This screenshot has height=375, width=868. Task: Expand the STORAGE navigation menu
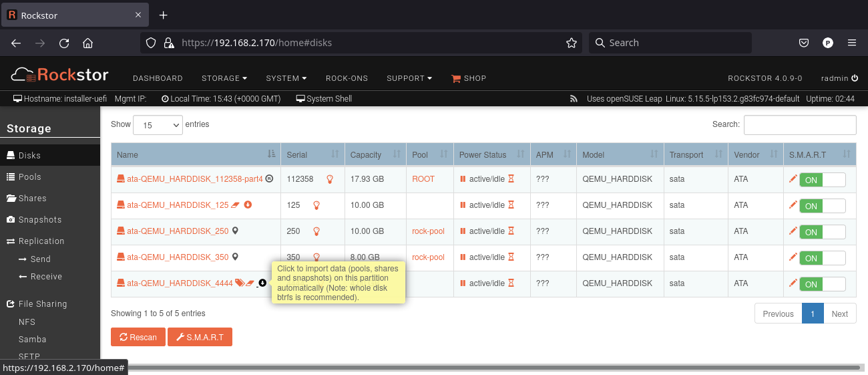(x=224, y=78)
